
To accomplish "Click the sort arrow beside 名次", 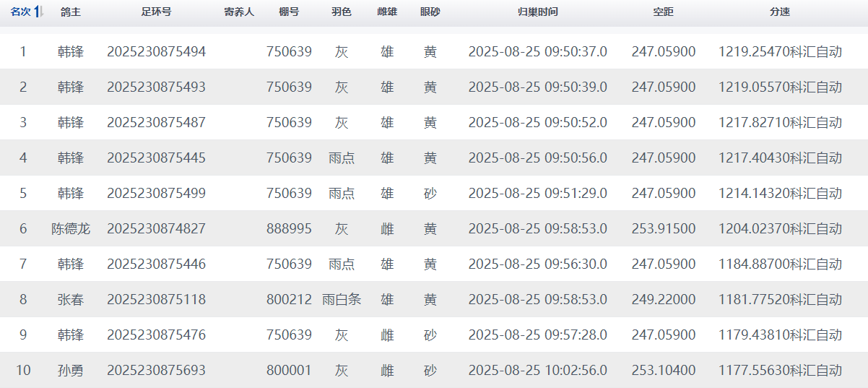I will pos(39,12).
